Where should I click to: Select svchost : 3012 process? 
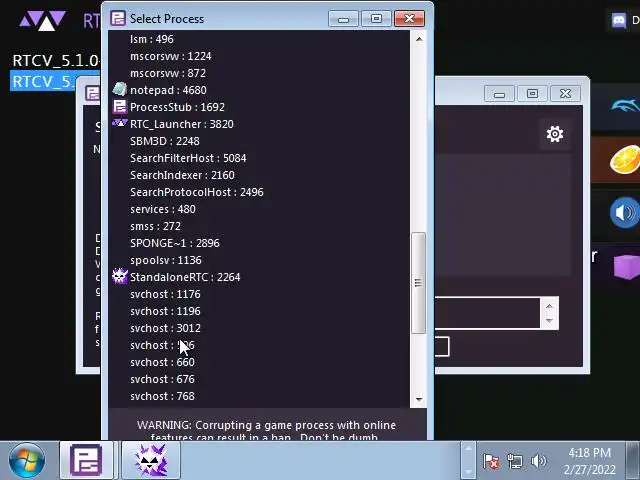(165, 329)
